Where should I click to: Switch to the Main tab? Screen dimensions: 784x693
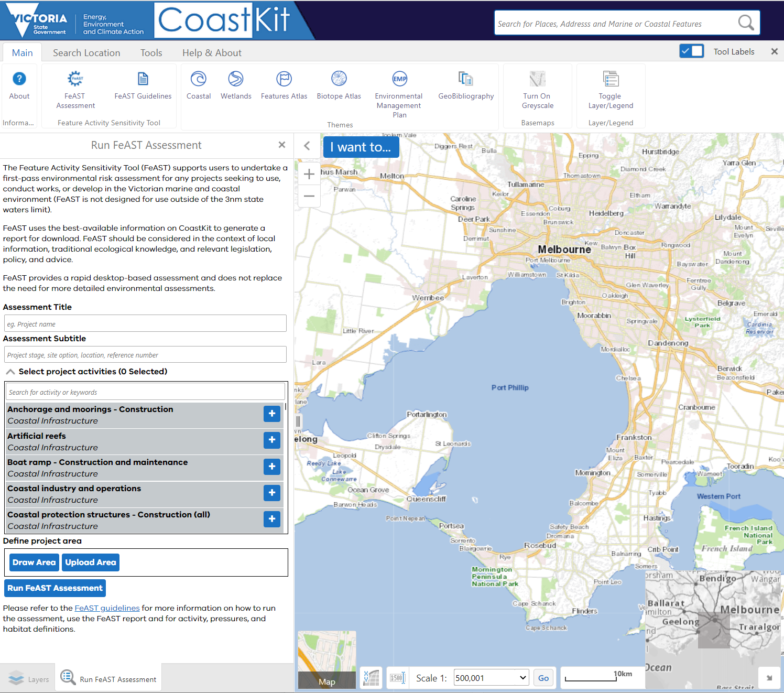(23, 53)
